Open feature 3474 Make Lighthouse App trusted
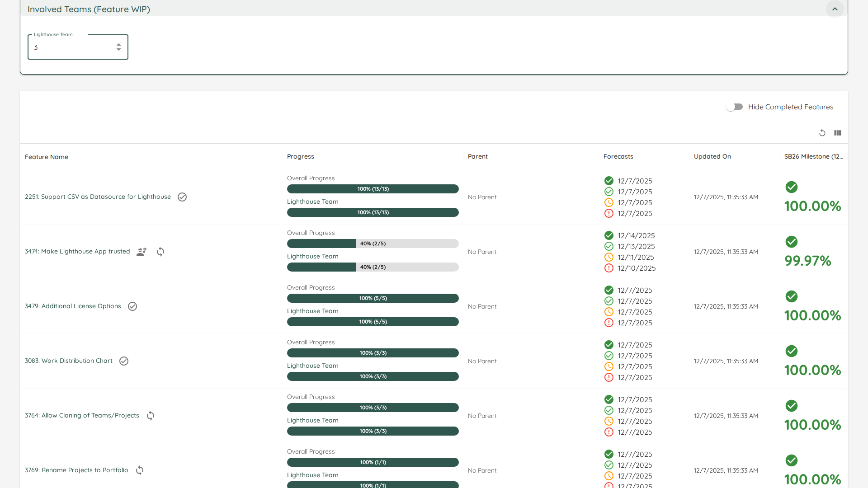This screenshot has width=868, height=488. pyautogui.click(x=77, y=252)
